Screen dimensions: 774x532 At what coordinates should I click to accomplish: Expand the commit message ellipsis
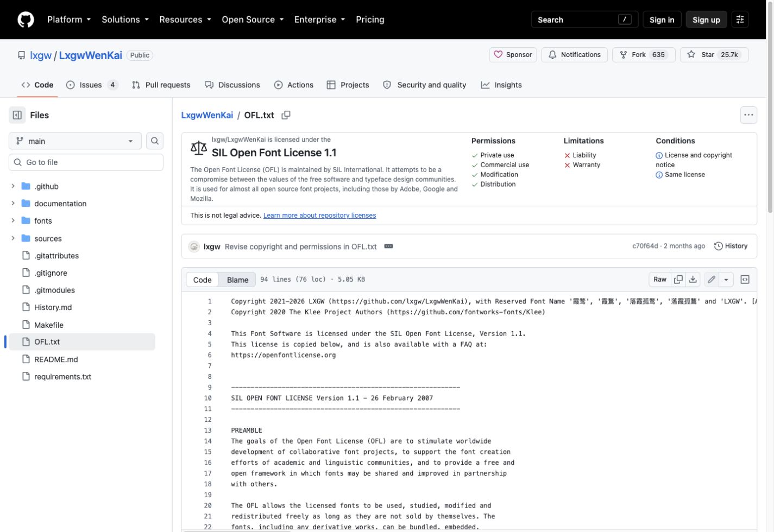point(388,246)
